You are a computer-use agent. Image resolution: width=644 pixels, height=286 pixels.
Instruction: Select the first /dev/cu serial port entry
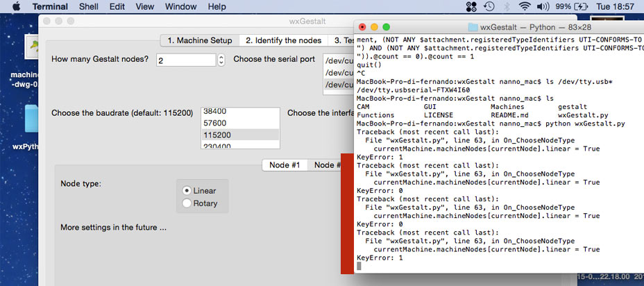[x=339, y=60]
